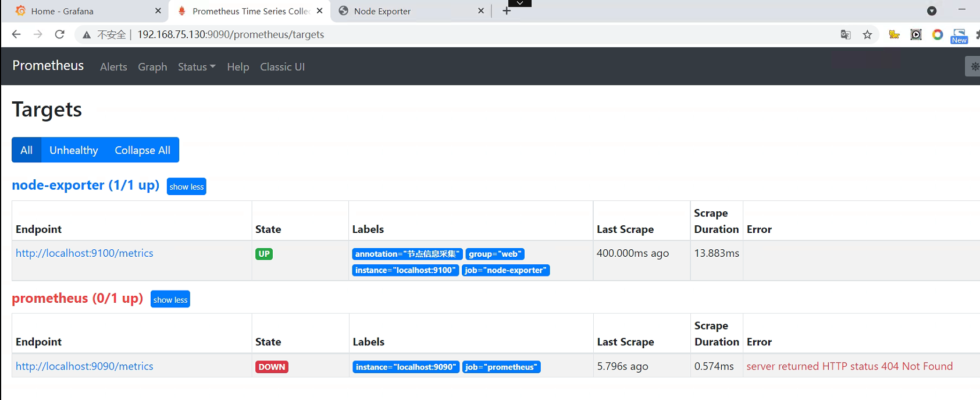
Task: Click the browser address bar URL
Action: pos(231,35)
